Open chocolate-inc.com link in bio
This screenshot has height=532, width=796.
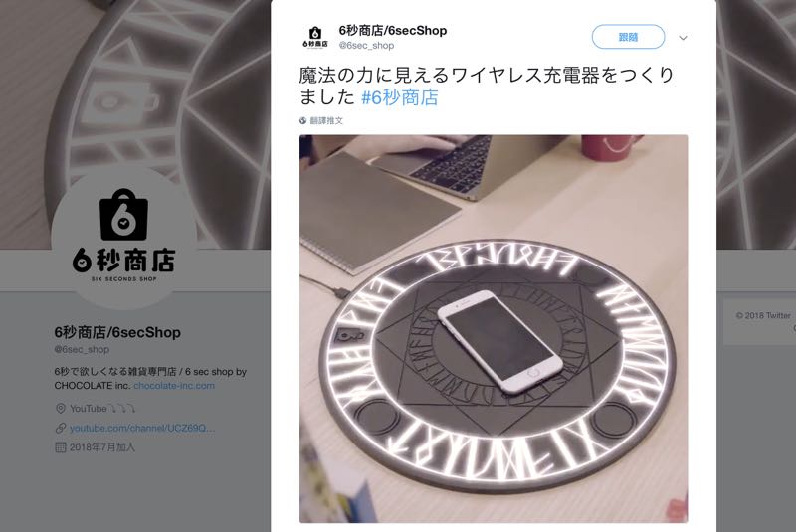click(x=174, y=386)
